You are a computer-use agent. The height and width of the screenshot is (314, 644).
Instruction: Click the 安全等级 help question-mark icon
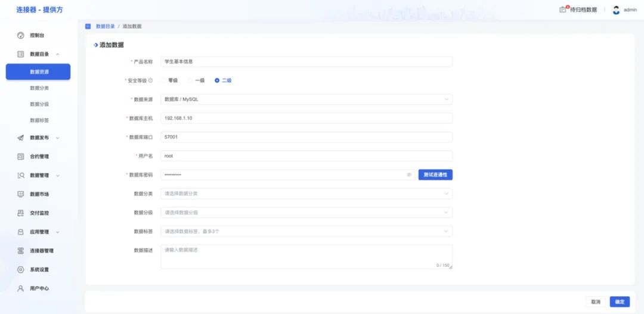tap(150, 80)
